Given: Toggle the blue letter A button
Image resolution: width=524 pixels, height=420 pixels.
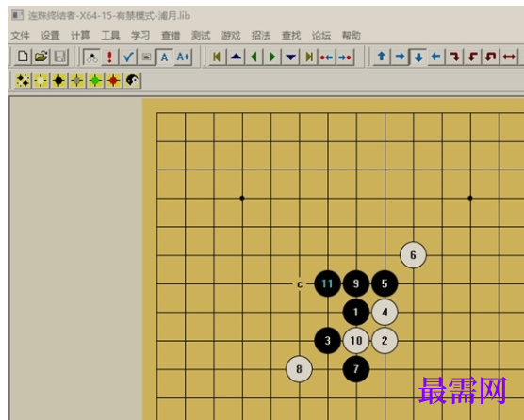Looking at the screenshot, I should coord(164,57).
